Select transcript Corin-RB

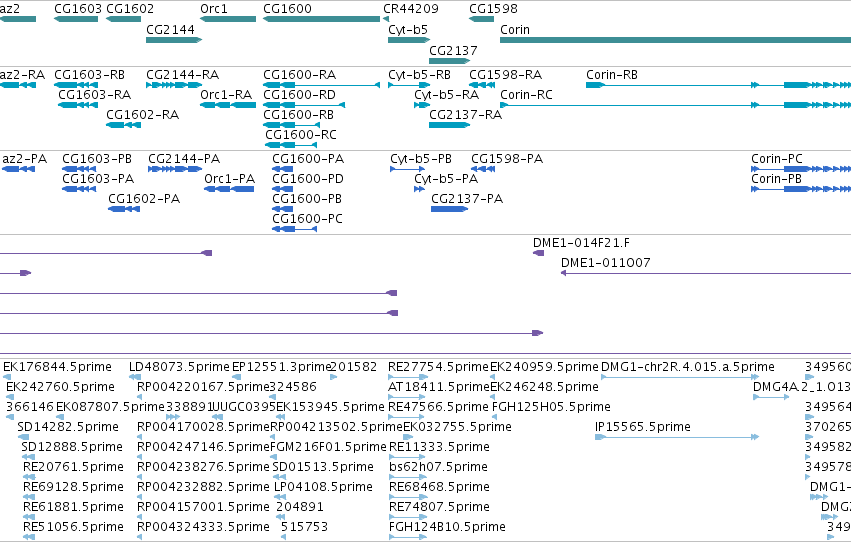(612, 74)
